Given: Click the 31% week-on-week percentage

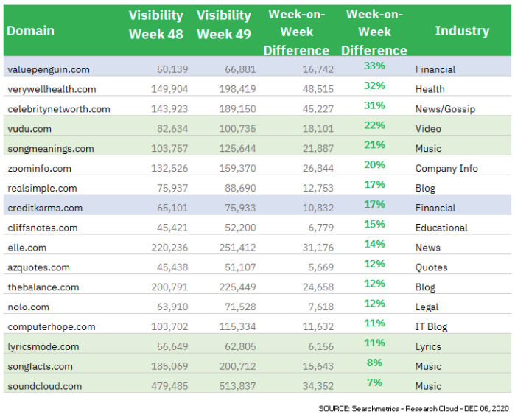Looking at the screenshot, I should (374, 105).
